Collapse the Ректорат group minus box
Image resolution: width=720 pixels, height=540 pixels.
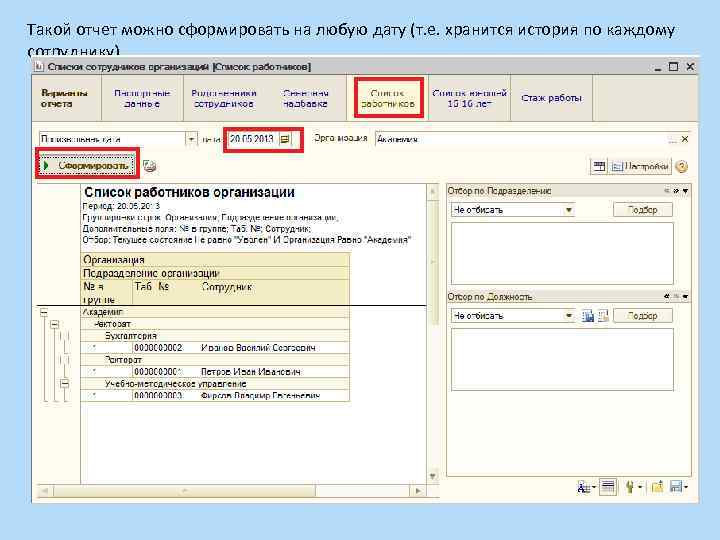(54, 325)
